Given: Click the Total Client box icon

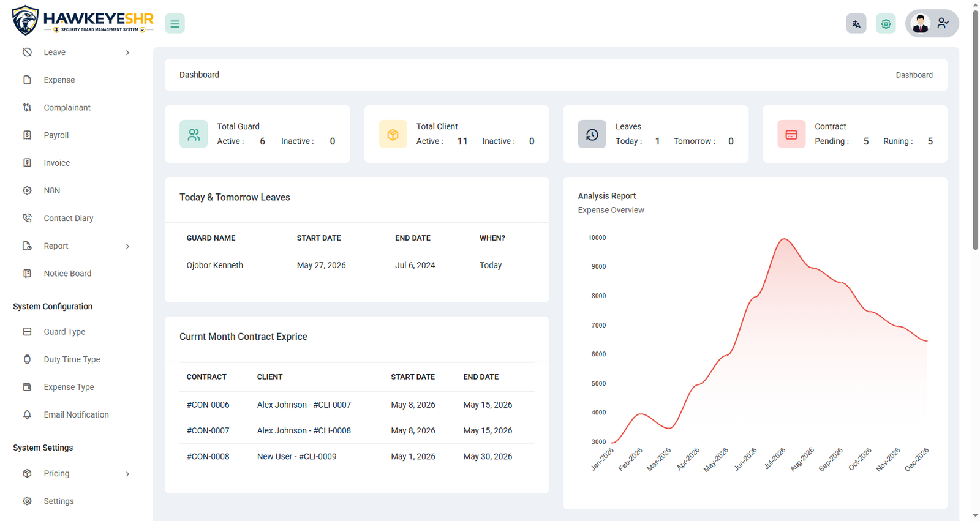Looking at the screenshot, I should tap(393, 134).
